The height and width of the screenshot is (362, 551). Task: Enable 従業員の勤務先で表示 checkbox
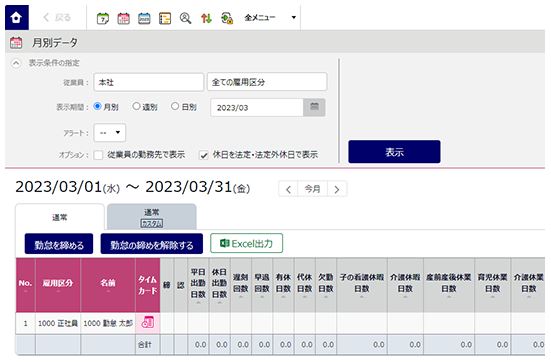click(98, 155)
